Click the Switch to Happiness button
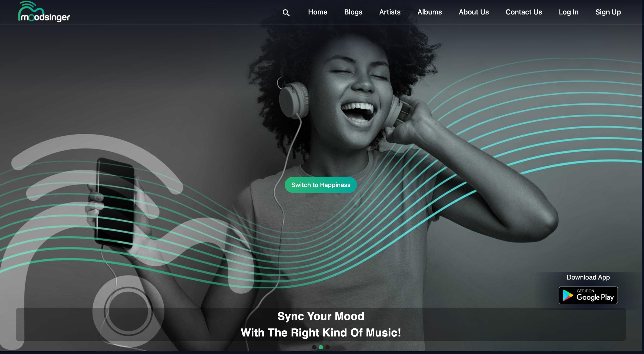Screen dimensions: 644x354 (321, 185)
